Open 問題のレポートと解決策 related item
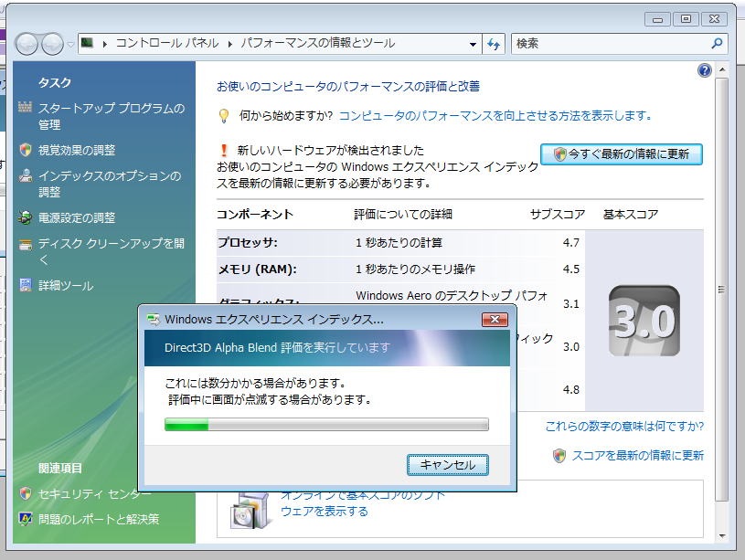Viewport: 745px width, 560px height. (99, 519)
